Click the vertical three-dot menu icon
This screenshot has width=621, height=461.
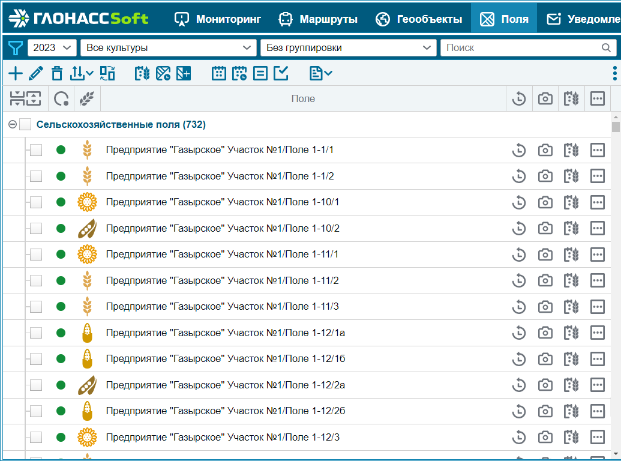(614, 74)
